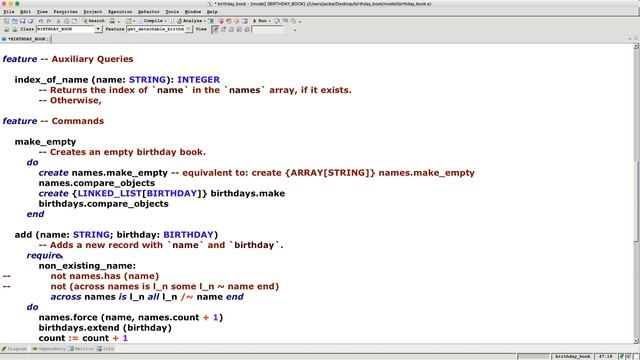Open the Help menu
Screen dimensions: 640x360
(212, 12)
